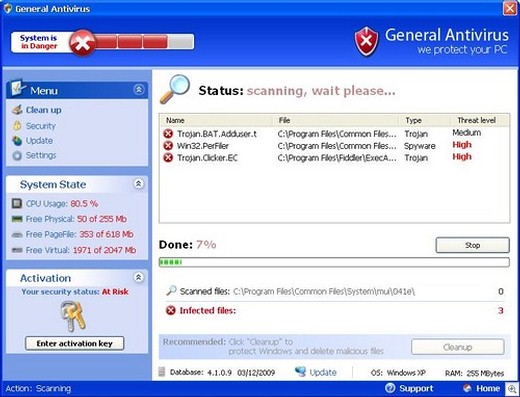Click the red X danger icon in header
The width and height of the screenshot is (520, 397).
click(x=82, y=43)
